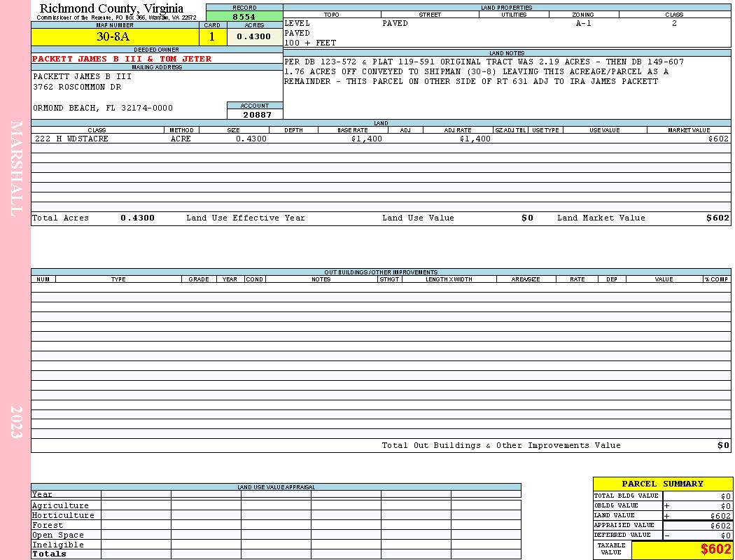Click the LENGTH X WIDTH column header

[x=449, y=279]
